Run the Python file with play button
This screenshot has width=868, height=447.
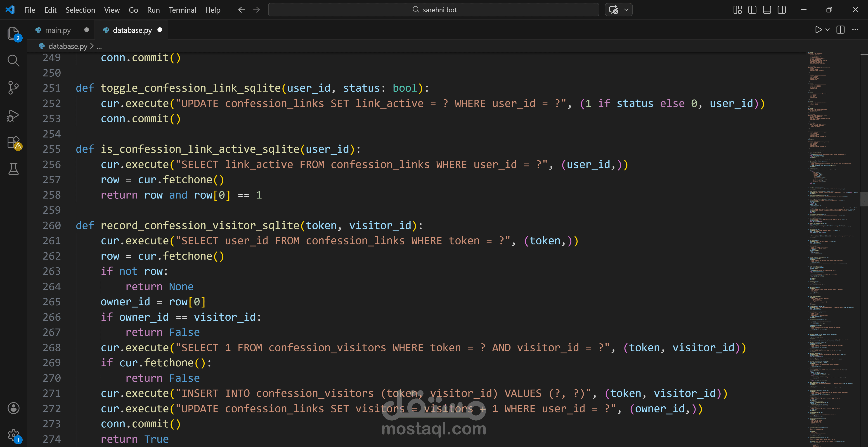click(818, 30)
